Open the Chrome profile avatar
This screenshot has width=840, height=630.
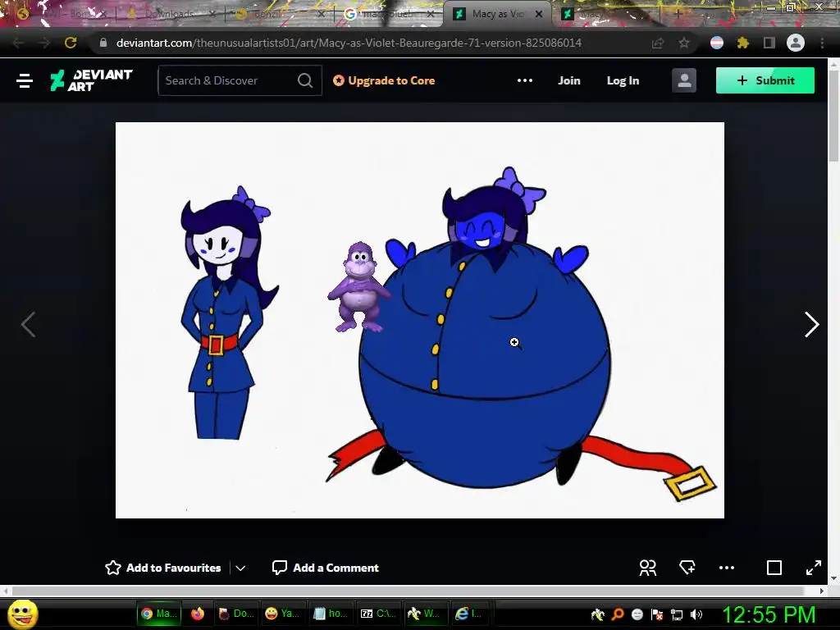click(796, 43)
